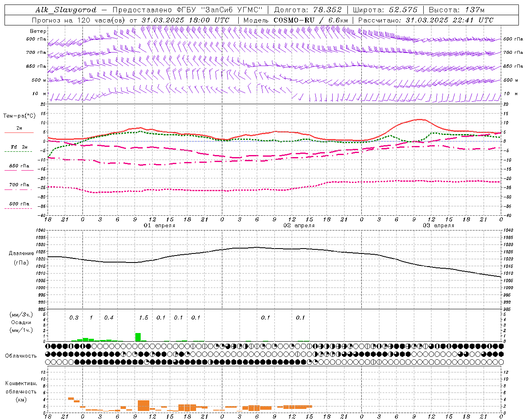Viewport: 525px width, 420px height.
Task: Select the latitude value Широта: 52.575
Action: point(385,10)
